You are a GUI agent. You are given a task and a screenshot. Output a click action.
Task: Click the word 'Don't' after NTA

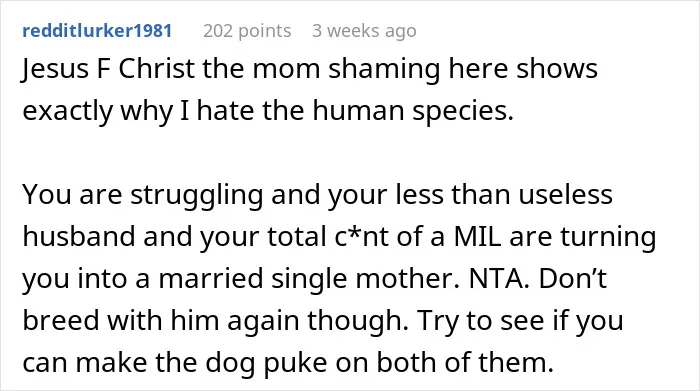coord(572,279)
